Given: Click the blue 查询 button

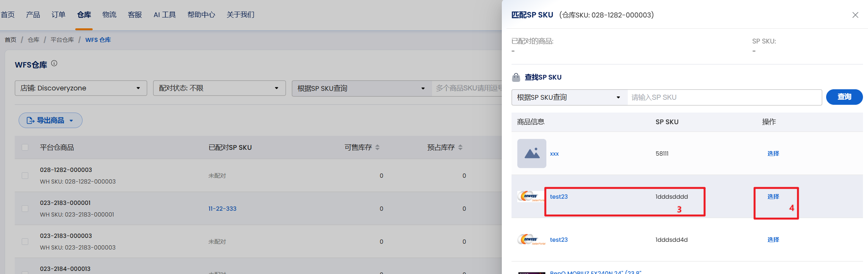Looking at the screenshot, I should (x=844, y=97).
